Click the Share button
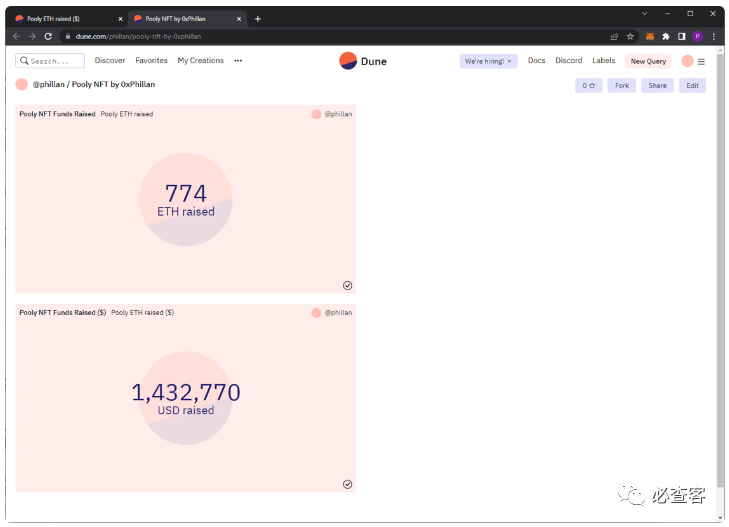This screenshot has width=729, height=527. click(657, 86)
